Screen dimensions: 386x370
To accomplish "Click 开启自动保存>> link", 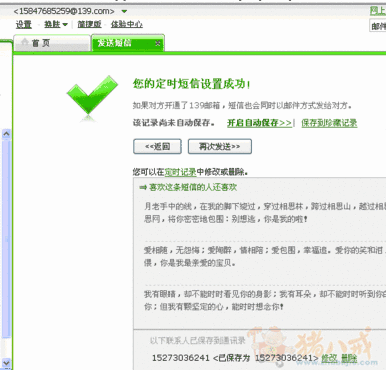I will (x=259, y=123).
